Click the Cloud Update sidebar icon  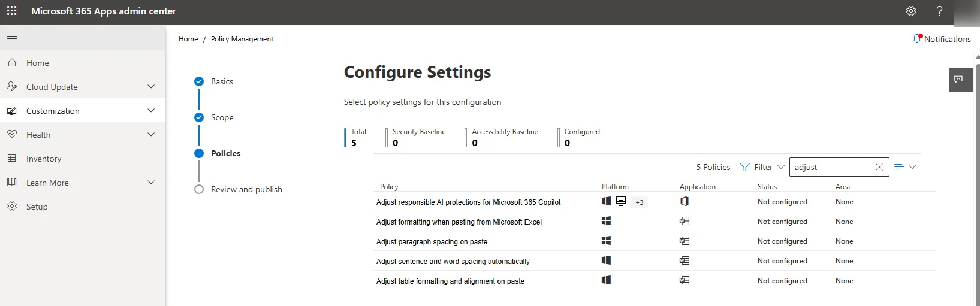coord(12,87)
